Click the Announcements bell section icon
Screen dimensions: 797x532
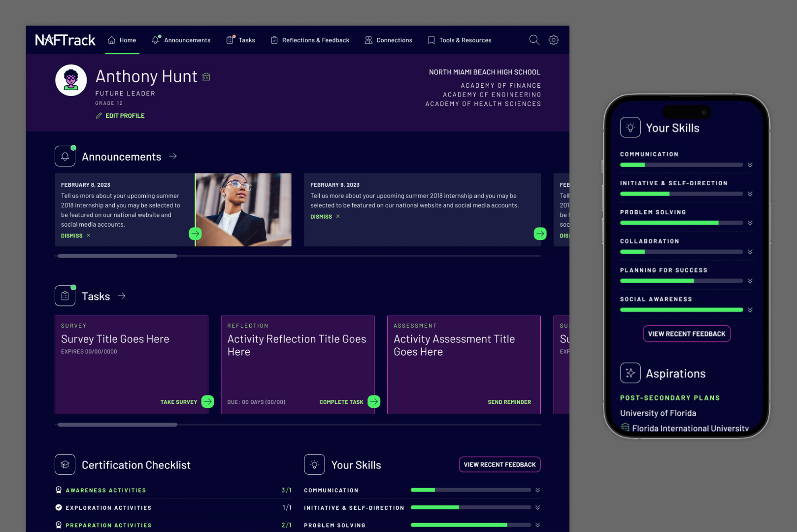pyautogui.click(x=65, y=157)
